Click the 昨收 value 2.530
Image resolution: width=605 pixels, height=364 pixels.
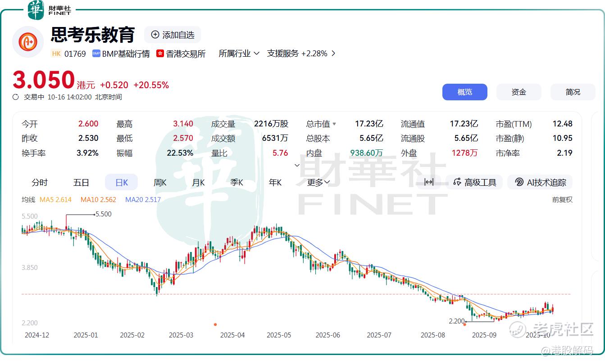88,139
